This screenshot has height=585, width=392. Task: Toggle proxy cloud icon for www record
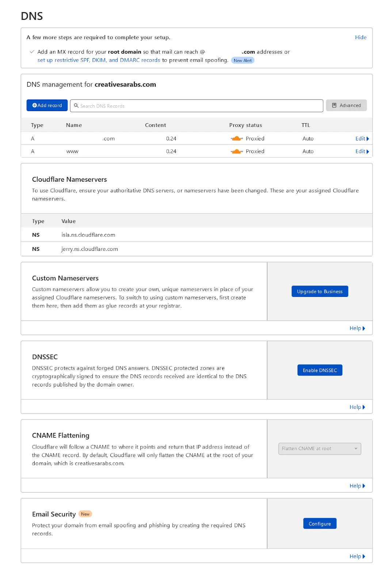click(236, 151)
